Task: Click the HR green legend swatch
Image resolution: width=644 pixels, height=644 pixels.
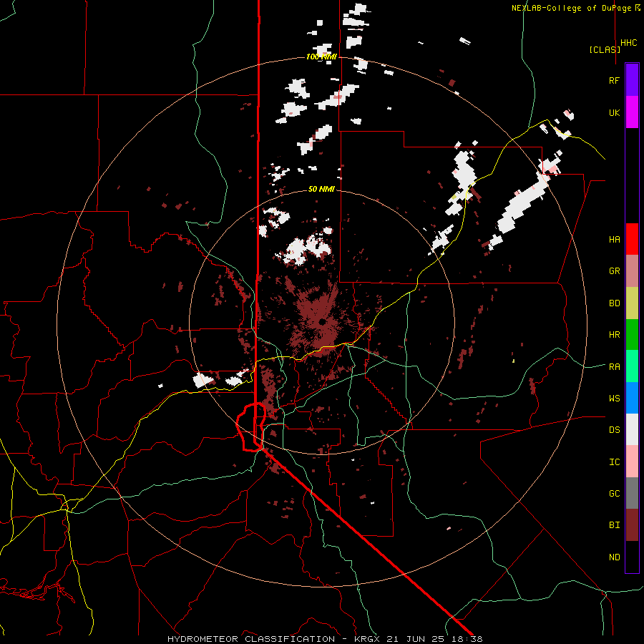Action: [x=632, y=335]
